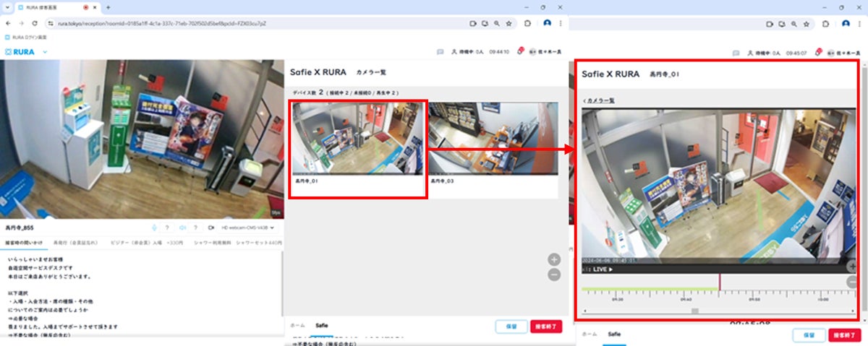
Task: Open chat message icon in right window header
Action: click(x=736, y=52)
